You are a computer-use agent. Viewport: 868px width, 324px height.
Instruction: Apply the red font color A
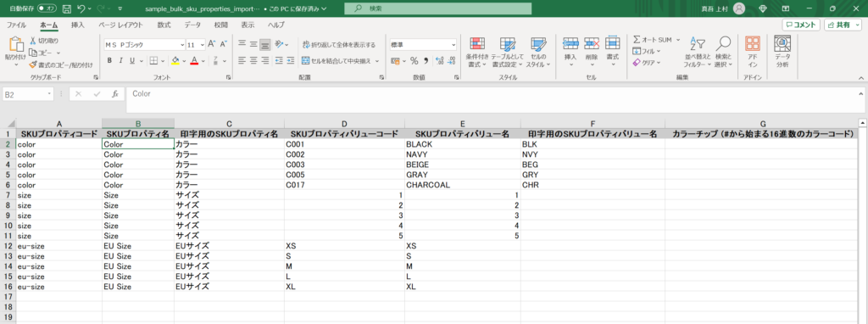pyautogui.click(x=194, y=60)
